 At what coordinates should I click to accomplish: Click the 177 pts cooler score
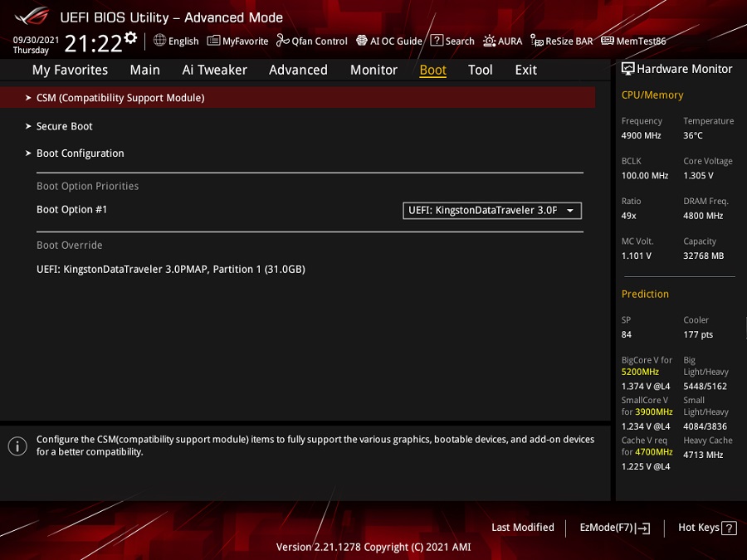coord(698,335)
